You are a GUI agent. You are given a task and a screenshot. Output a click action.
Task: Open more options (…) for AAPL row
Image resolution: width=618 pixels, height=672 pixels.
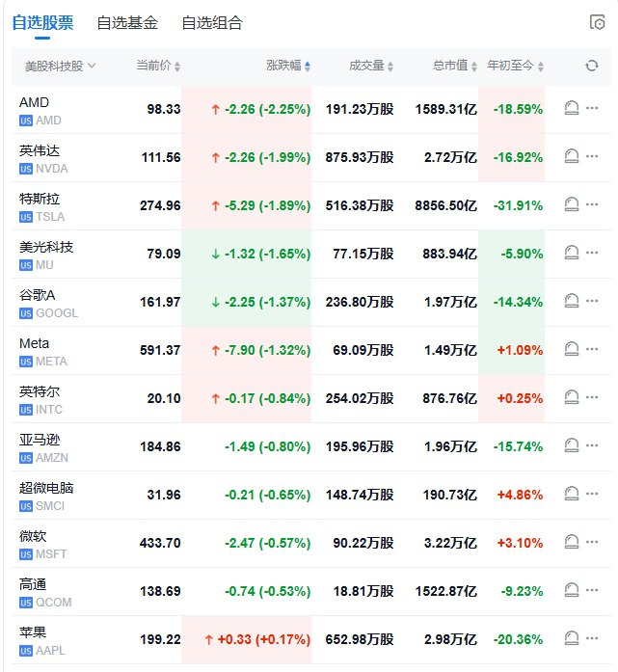(x=592, y=638)
